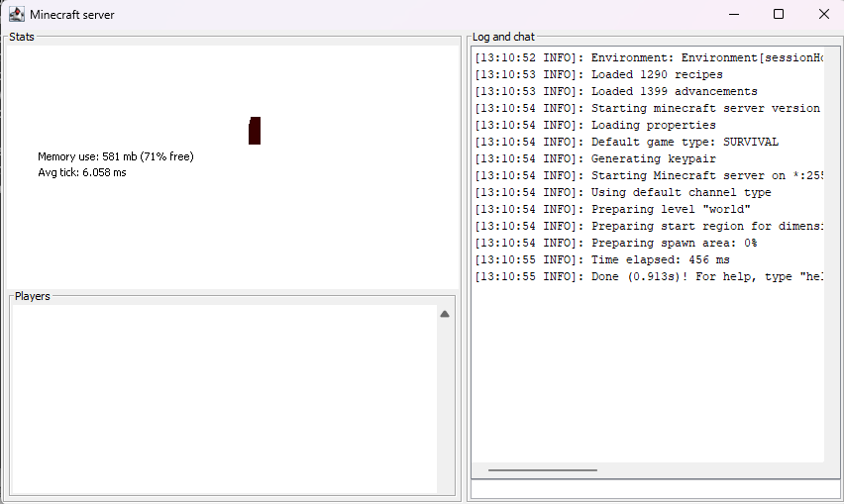
Task: Click the 'Stats' panel label
Action: (22, 37)
